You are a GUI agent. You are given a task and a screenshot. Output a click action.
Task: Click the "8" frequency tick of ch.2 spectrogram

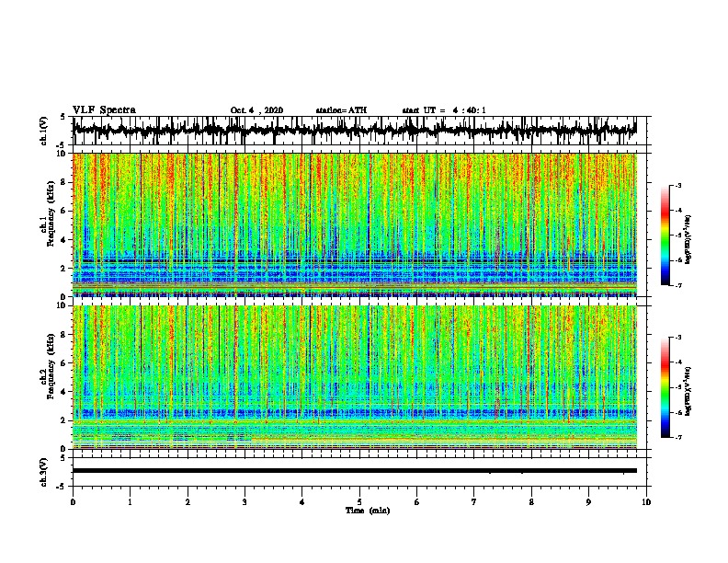coord(64,334)
